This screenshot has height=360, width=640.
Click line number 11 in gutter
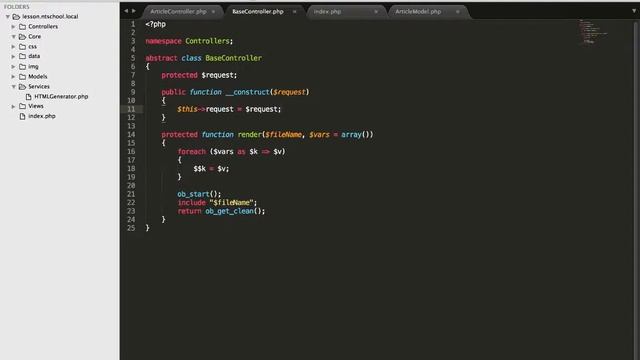coord(131,109)
